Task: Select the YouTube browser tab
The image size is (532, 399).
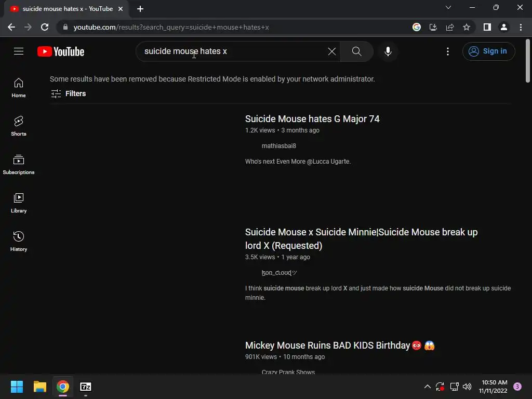Action: tap(66, 9)
